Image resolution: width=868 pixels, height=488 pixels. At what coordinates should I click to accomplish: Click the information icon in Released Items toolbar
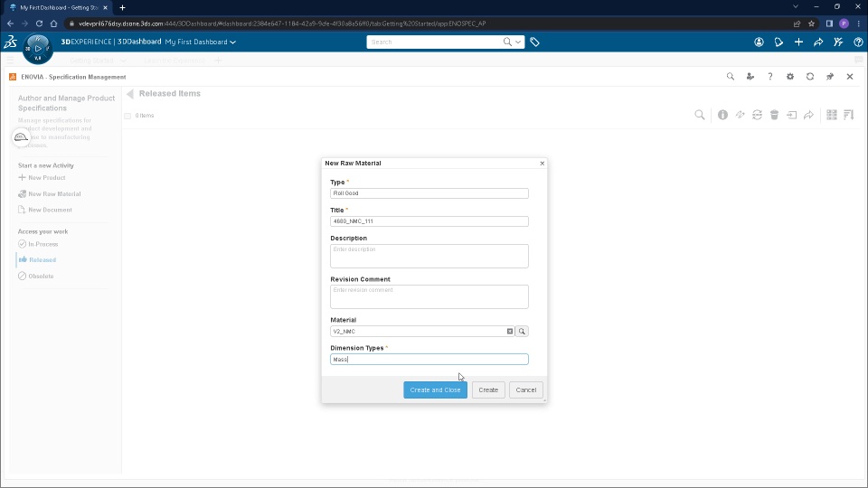coord(722,115)
